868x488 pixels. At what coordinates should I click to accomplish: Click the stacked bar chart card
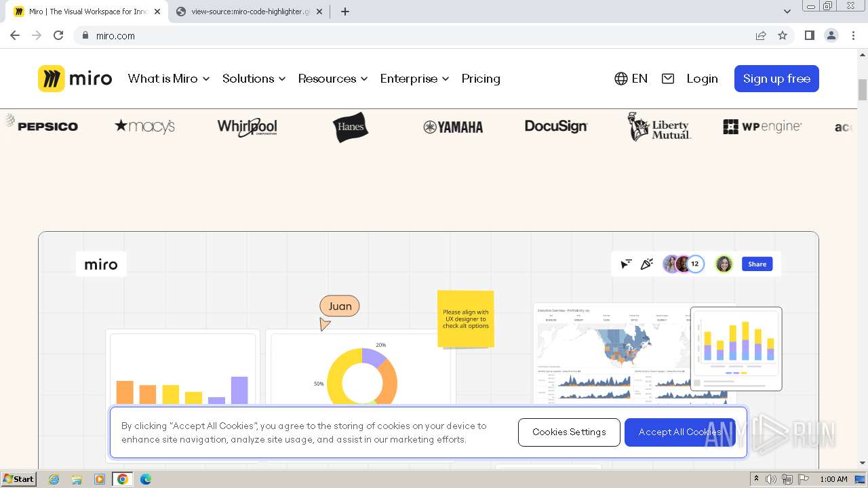[736, 349]
